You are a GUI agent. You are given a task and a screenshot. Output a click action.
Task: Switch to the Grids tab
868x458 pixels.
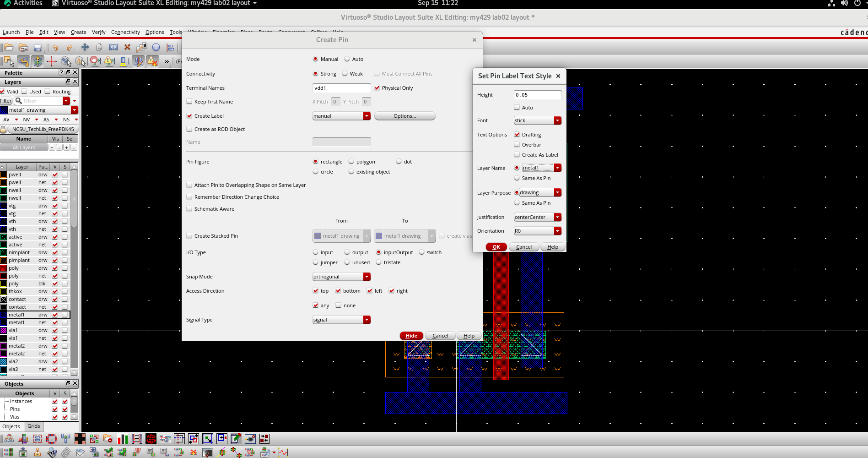(x=34, y=426)
